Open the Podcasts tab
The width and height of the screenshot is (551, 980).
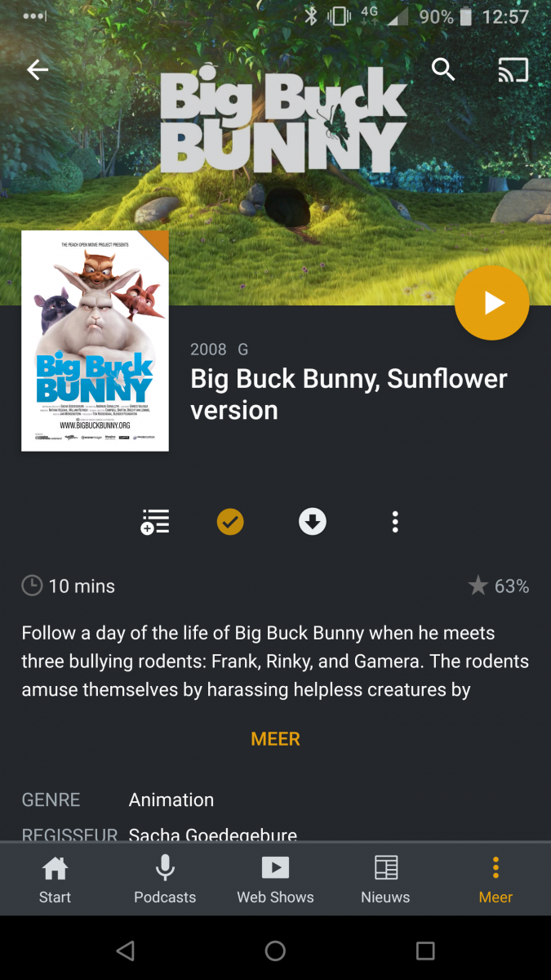tap(165, 879)
